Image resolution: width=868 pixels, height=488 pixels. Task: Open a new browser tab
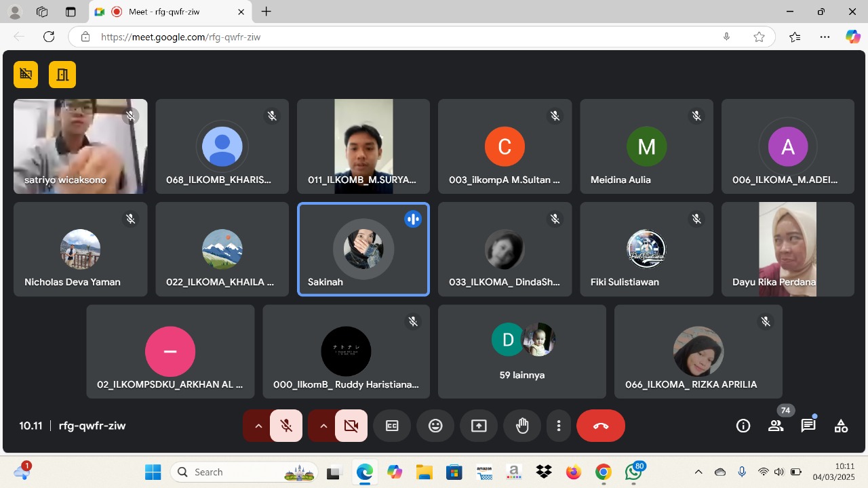(267, 12)
